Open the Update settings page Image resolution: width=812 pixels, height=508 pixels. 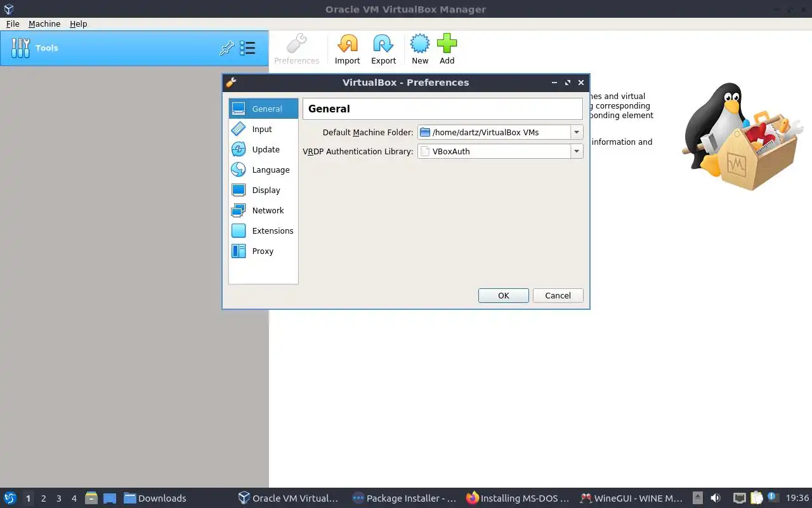click(x=263, y=149)
